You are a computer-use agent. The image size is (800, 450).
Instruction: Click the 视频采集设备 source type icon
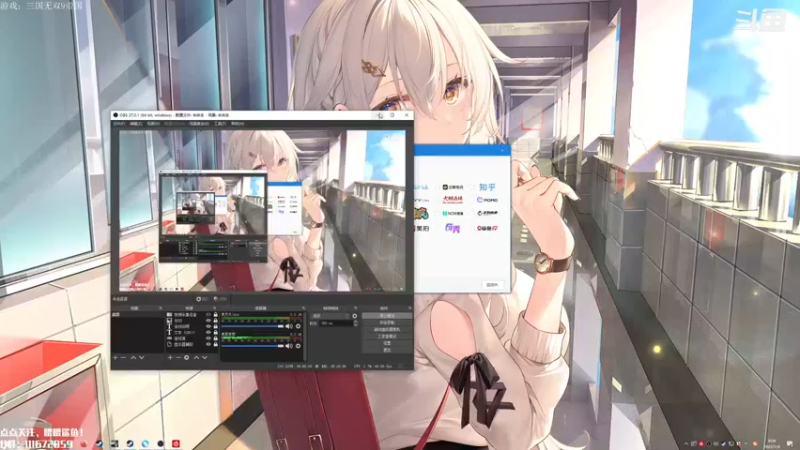[169, 315]
